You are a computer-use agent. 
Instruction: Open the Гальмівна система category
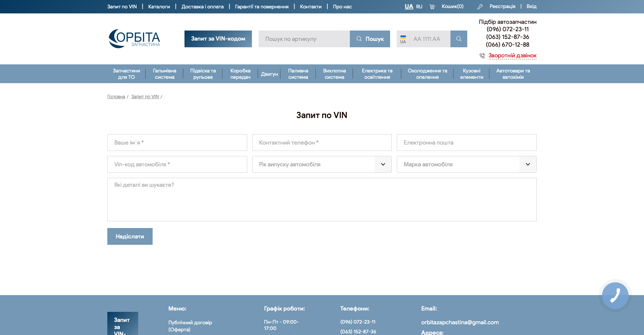point(165,74)
